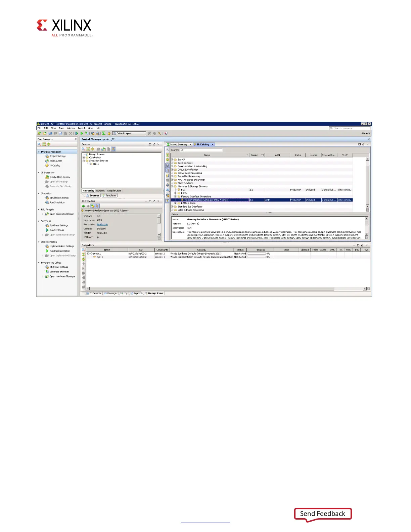Click the search icon in Flow Navigator
The height and width of the screenshot is (532, 411).
point(39,144)
